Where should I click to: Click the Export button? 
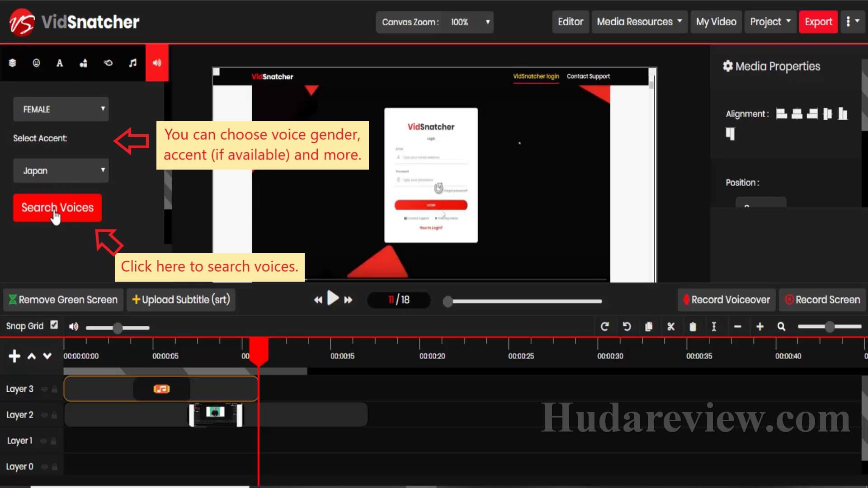818,22
